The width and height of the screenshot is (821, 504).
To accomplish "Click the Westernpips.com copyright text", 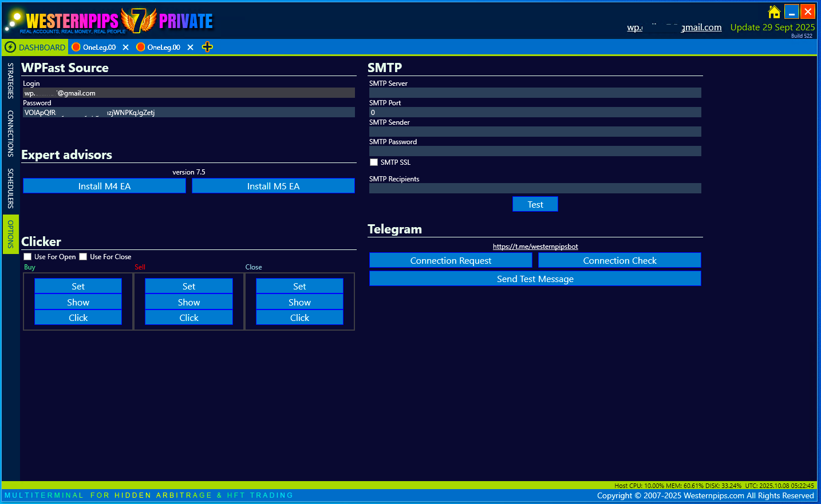I will 705,495.
